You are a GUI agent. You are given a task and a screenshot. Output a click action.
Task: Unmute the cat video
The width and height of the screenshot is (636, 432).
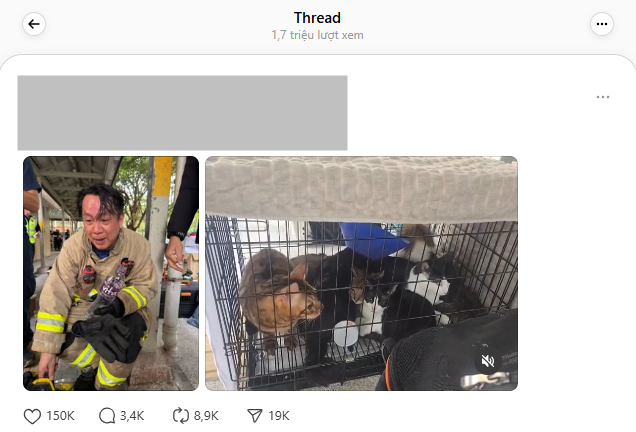click(x=488, y=361)
